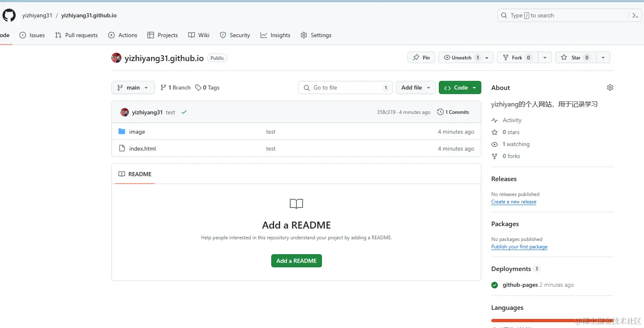Click the Deployments heading link
This screenshot has width=644, height=328.
(511, 269)
